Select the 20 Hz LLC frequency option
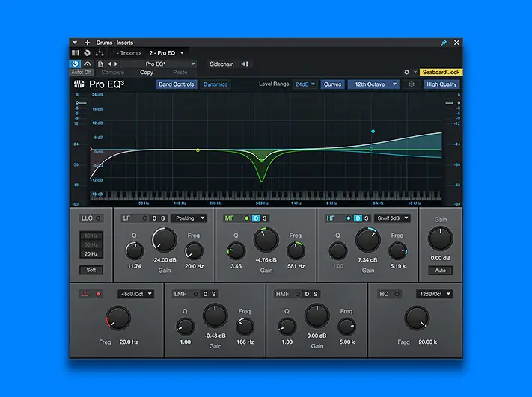This screenshot has width=532, height=397. [x=91, y=254]
